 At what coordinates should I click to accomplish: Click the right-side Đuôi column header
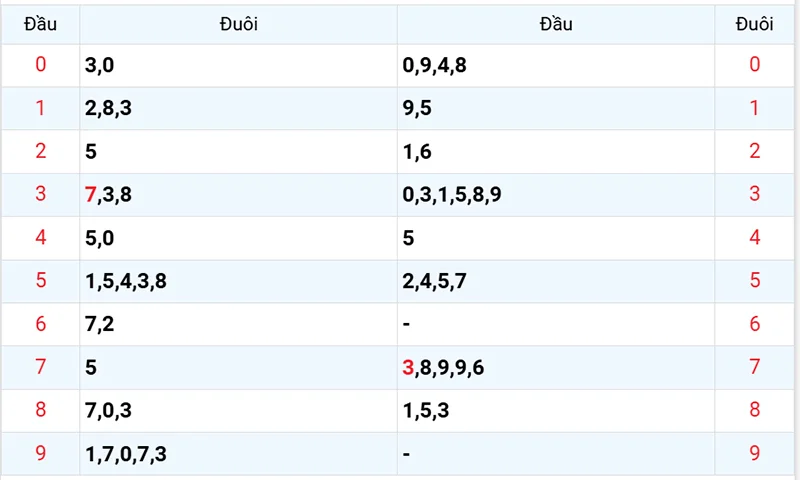click(754, 24)
